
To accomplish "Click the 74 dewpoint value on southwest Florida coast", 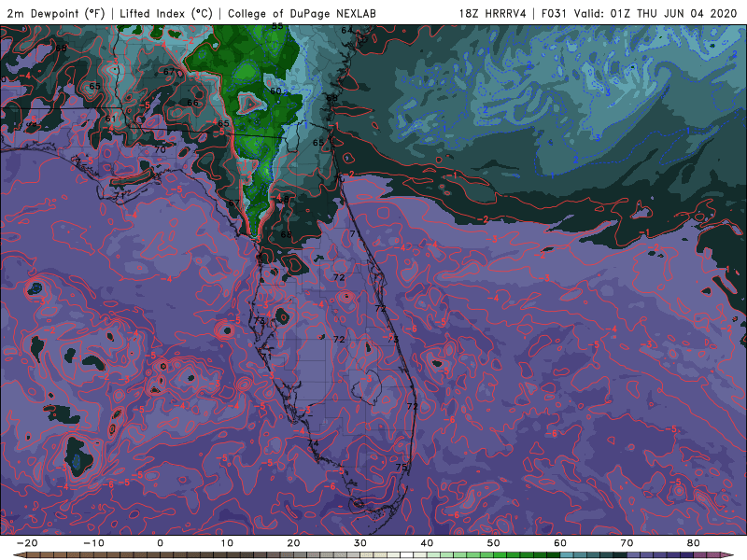I will point(313,442).
